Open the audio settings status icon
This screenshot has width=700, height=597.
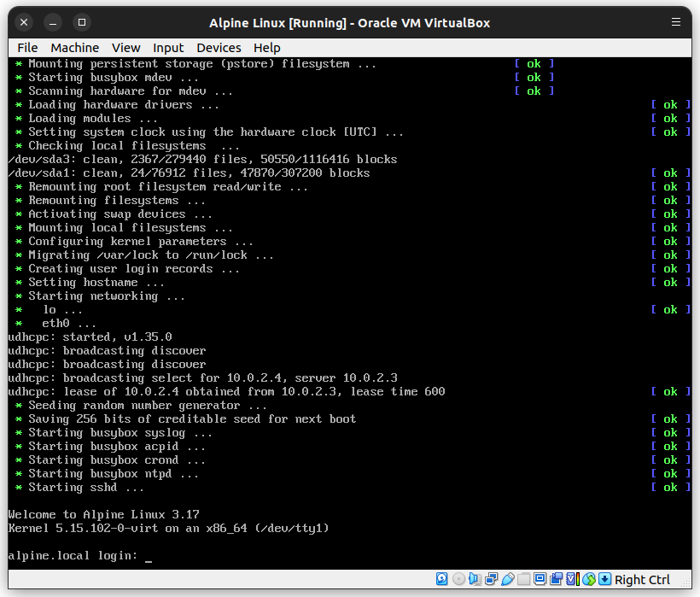475,579
